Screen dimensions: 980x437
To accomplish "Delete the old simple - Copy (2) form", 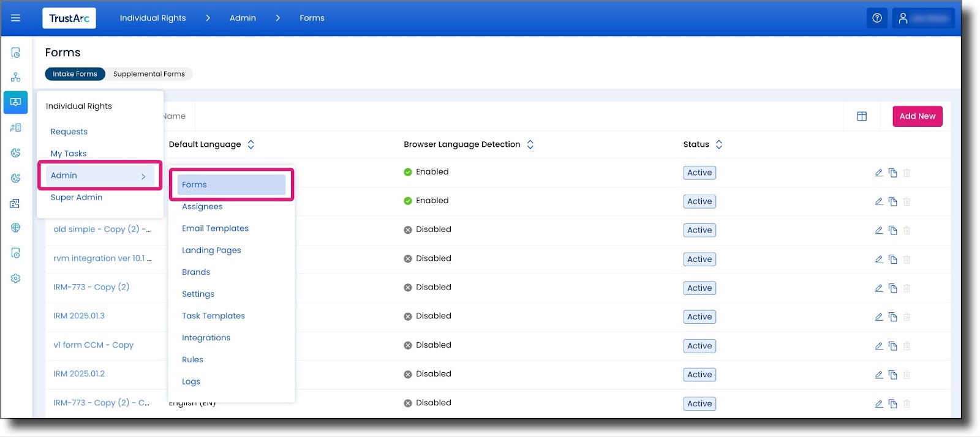I will click(907, 230).
